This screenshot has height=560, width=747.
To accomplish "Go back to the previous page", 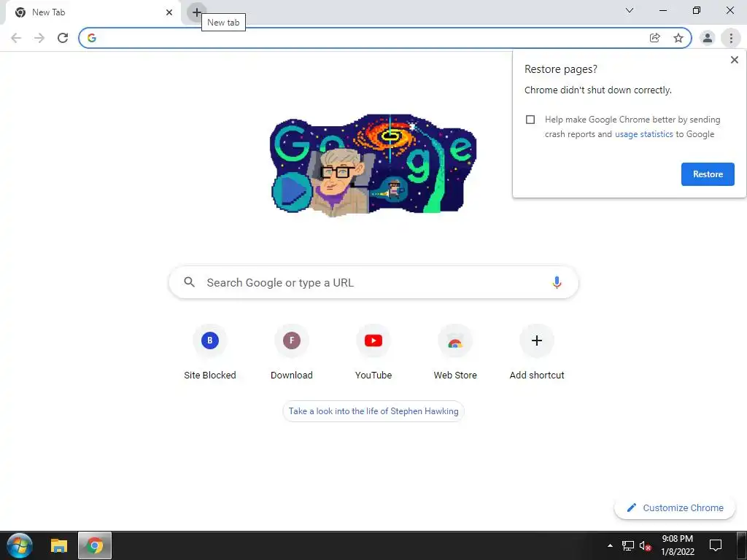I will pyautogui.click(x=16, y=38).
